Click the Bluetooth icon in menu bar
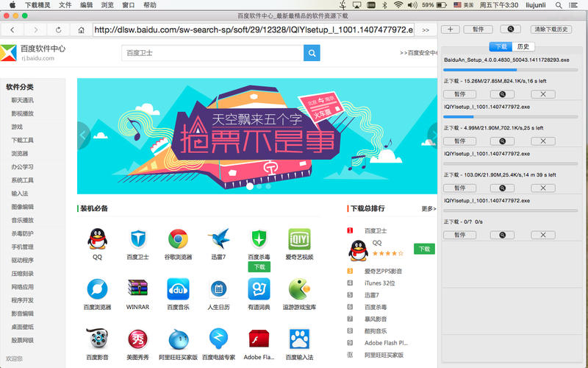Screen dimensions: 588x368 (384, 5)
